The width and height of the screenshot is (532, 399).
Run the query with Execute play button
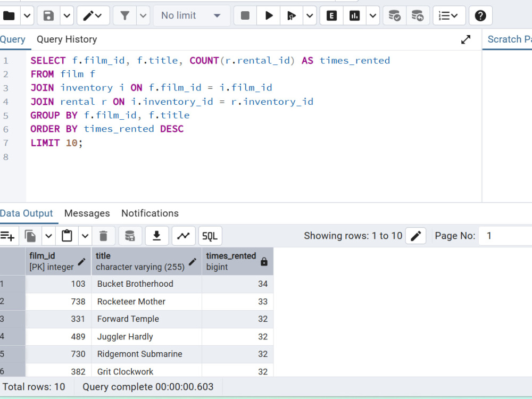coord(269,15)
